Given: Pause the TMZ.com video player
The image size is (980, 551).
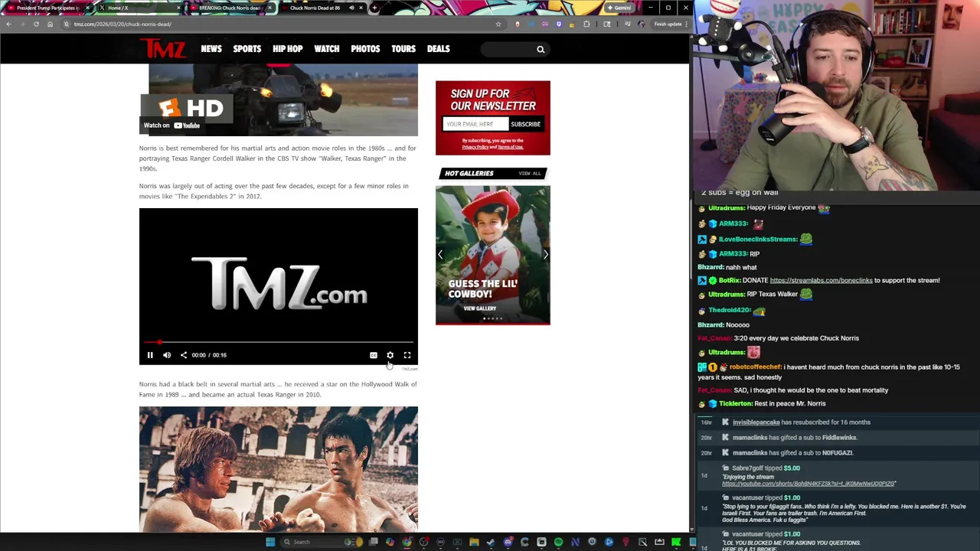Looking at the screenshot, I should 150,355.
